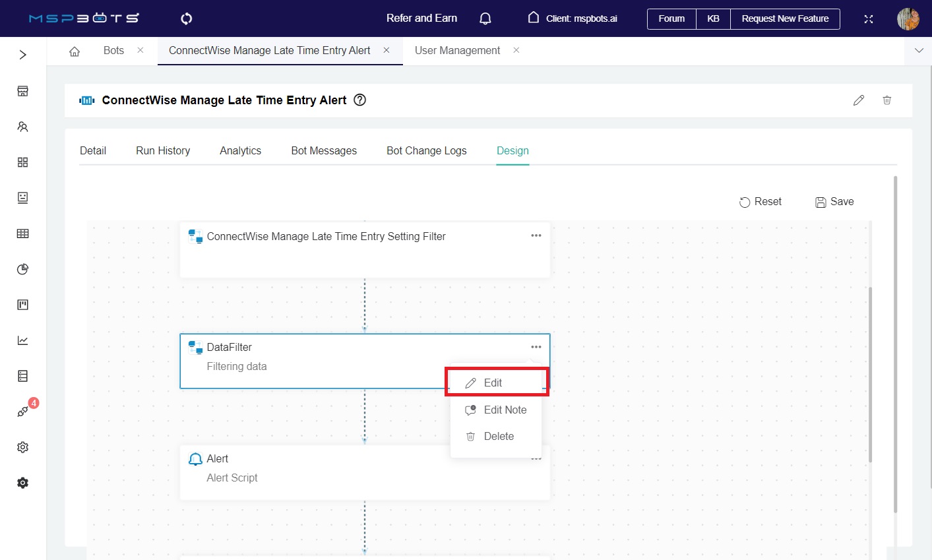This screenshot has height=560, width=932.
Task: Switch to the Run History tab
Action: point(162,150)
